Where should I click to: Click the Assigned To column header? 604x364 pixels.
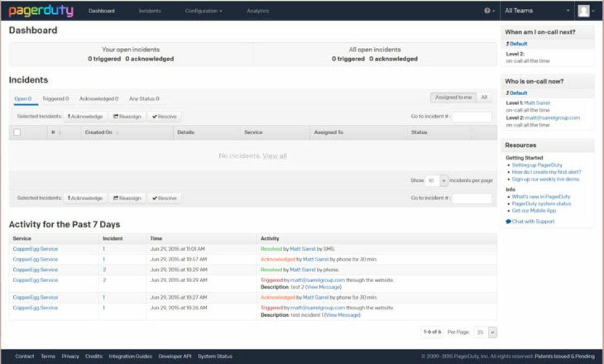pos(329,132)
